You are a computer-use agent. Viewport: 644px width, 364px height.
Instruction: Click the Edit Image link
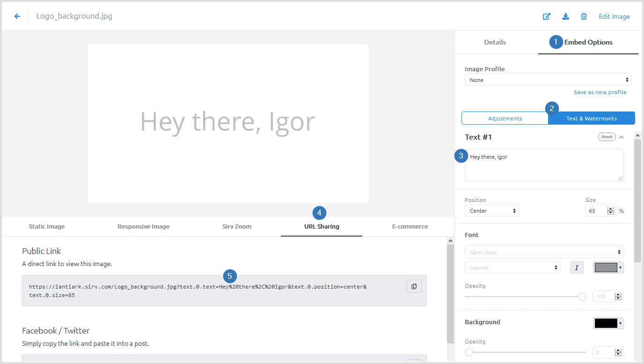coord(614,16)
